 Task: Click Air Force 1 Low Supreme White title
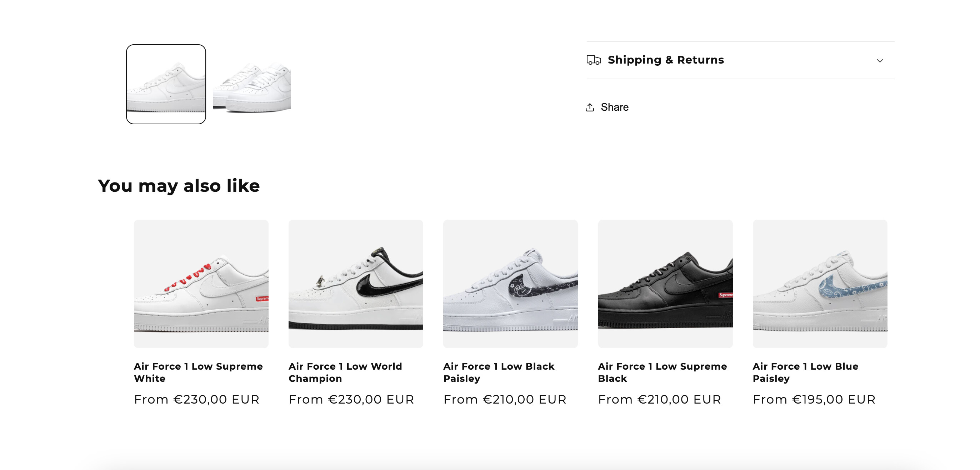pyautogui.click(x=198, y=372)
